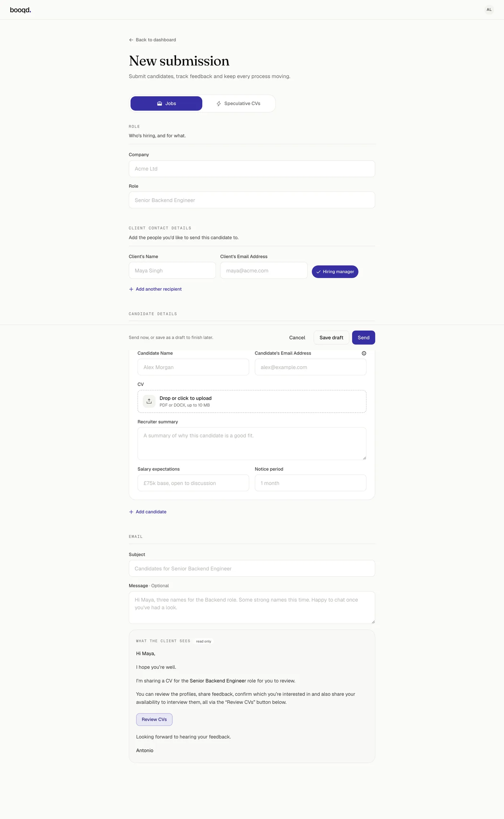Click into the email Subject field

[252, 568]
